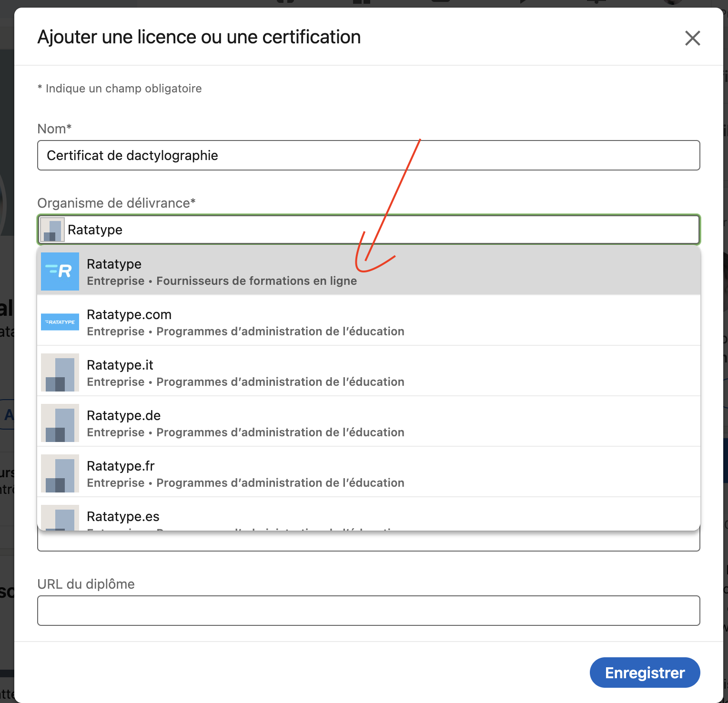Click the dialog title heading text

199,37
